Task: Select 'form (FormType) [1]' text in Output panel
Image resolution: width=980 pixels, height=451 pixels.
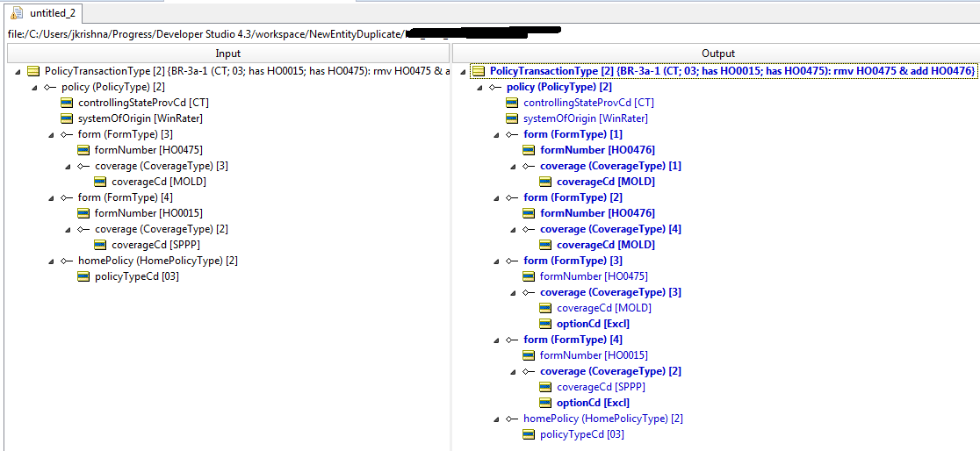Action: 573,134
